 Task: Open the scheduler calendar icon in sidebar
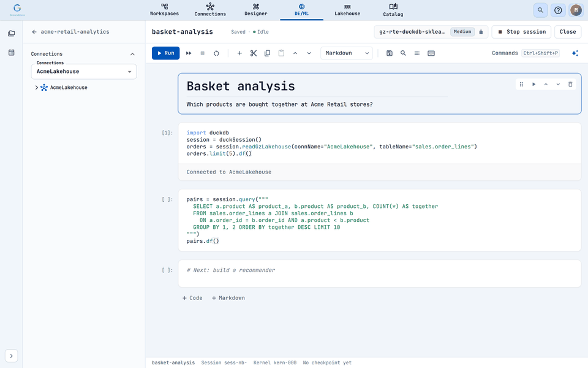[x=11, y=53]
